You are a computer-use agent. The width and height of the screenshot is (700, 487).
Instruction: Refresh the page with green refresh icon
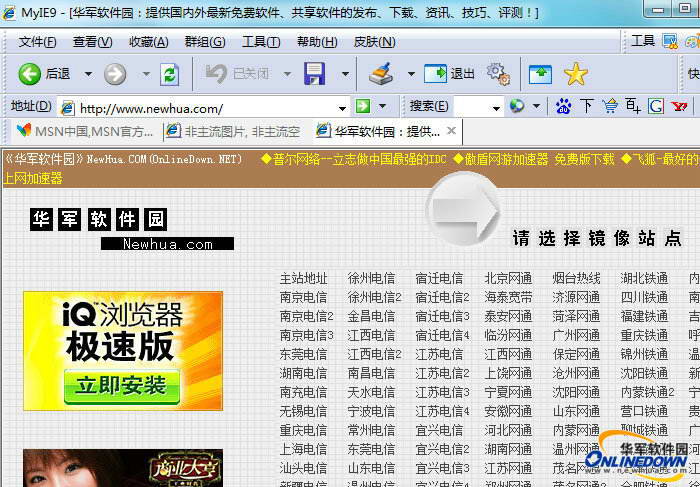[x=170, y=74]
